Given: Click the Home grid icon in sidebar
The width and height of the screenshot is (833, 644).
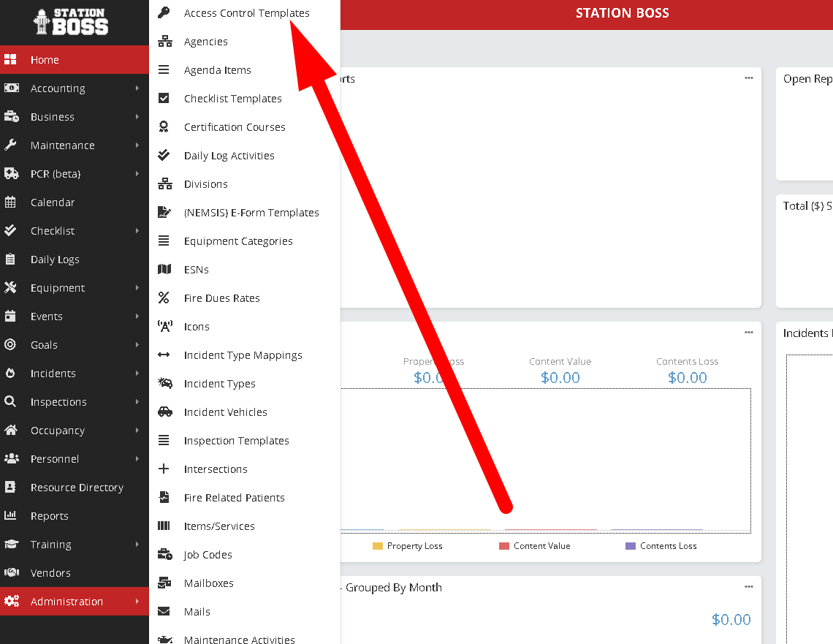Looking at the screenshot, I should click(11, 60).
